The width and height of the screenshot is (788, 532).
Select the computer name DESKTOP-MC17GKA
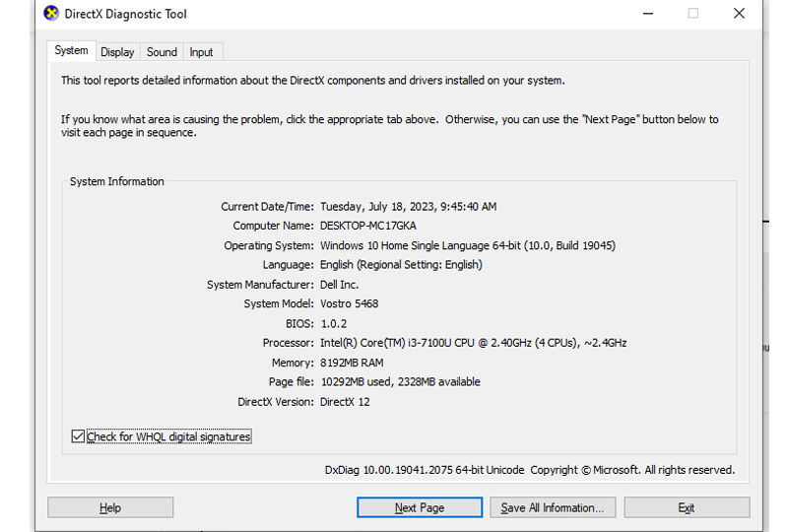click(368, 226)
